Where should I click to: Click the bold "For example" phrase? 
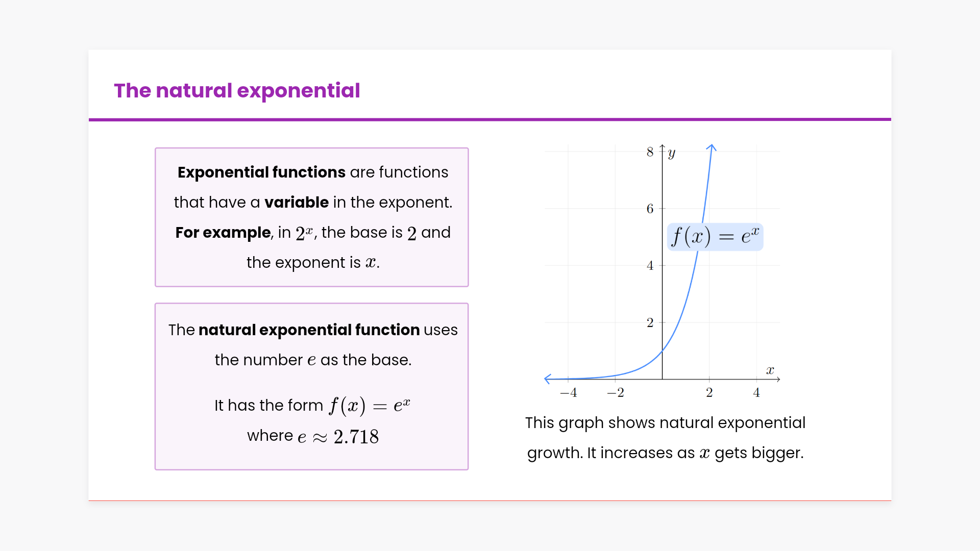(x=223, y=233)
